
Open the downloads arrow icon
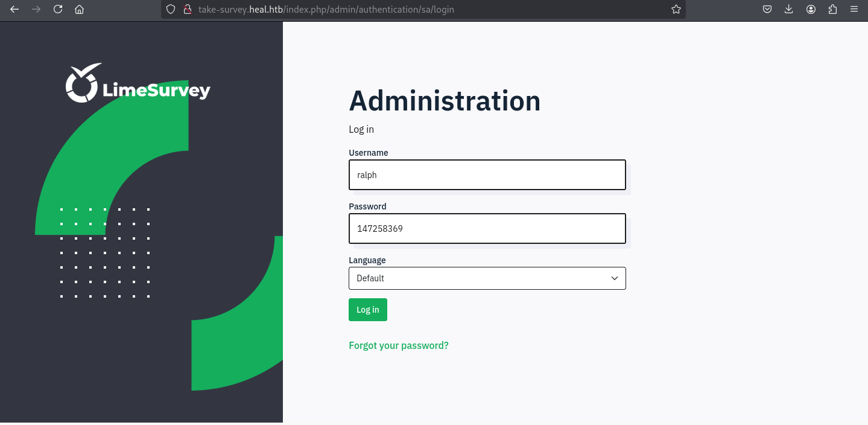789,10
